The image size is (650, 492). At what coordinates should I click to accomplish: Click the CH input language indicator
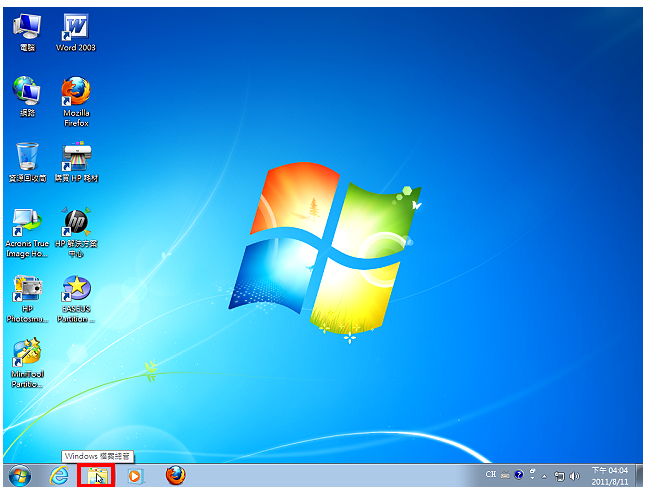[x=491, y=474]
